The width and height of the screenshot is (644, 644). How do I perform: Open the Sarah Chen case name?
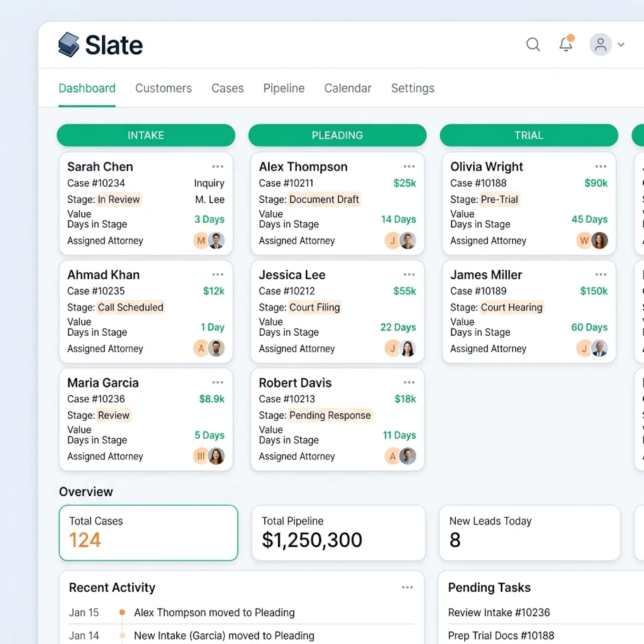tap(100, 167)
